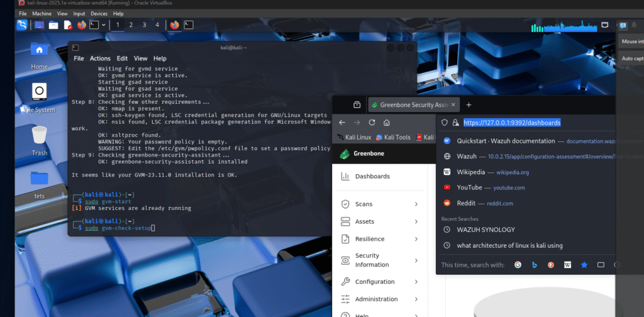Viewport: 644px width, 317px height.
Task: Expand the Assets sidebar section
Action: [416, 221]
